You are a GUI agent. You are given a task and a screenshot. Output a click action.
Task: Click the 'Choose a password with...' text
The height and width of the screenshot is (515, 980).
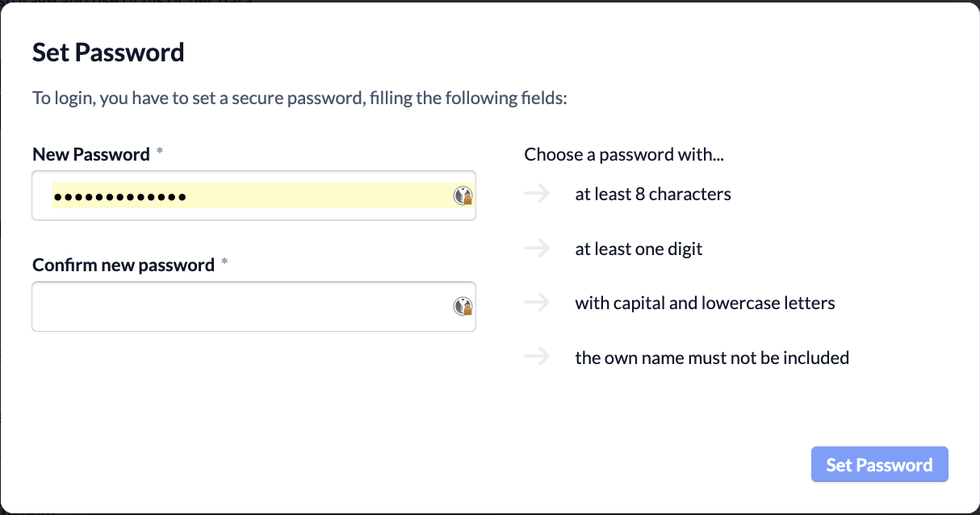pyautogui.click(x=624, y=154)
